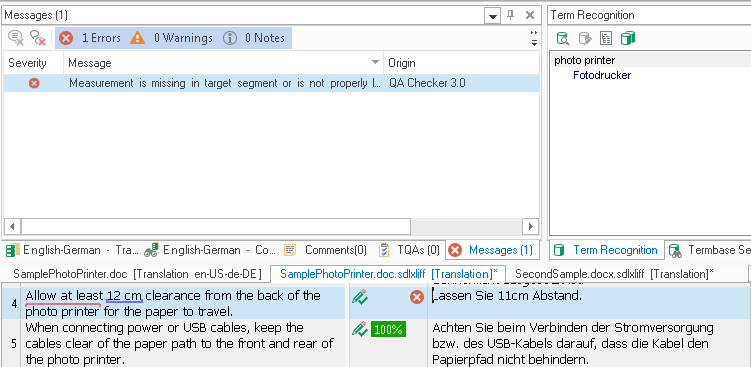Open the Comments(0) tab

(326, 250)
